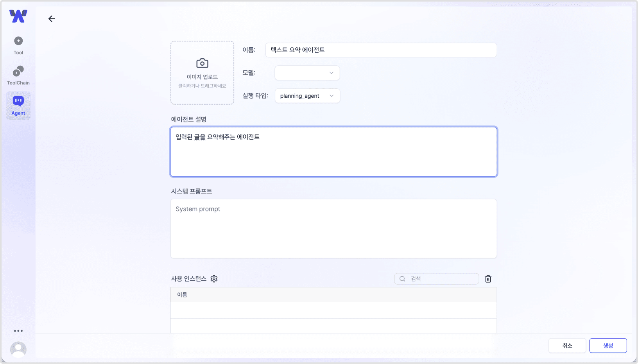Click the W logo at top left
Image resolution: width=638 pixels, height=364 pixels.
[x=18, y=16]
